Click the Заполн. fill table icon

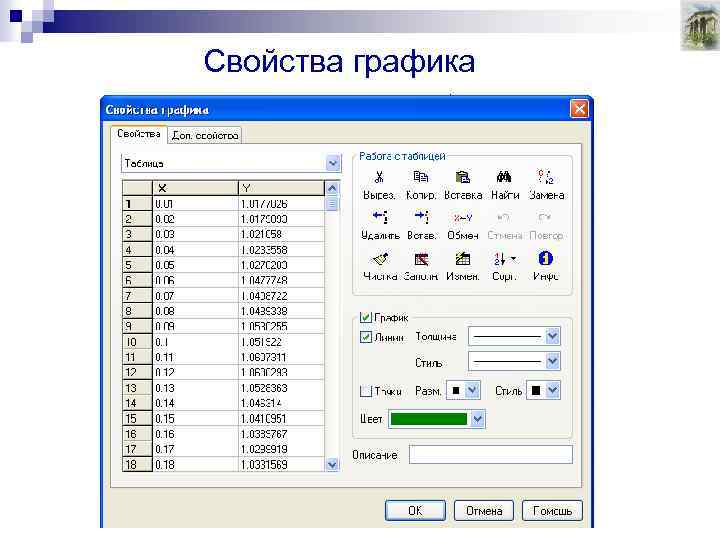click(421, 259)
